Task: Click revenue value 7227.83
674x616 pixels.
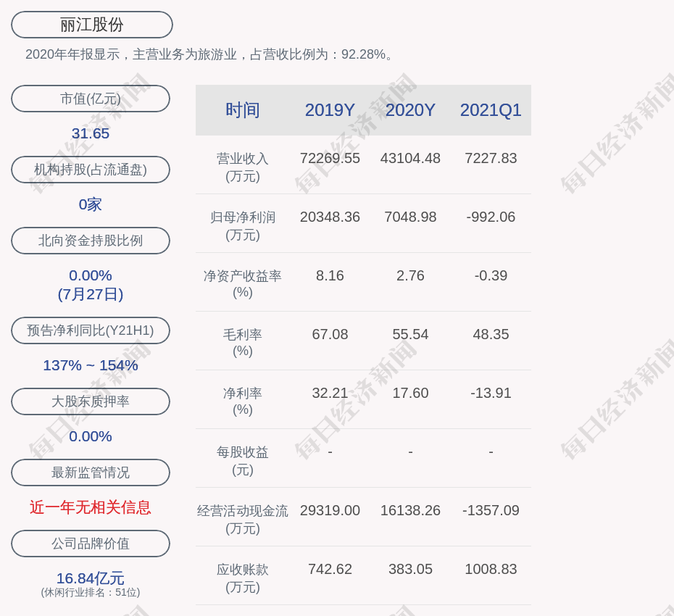Action: pos(491,158)
